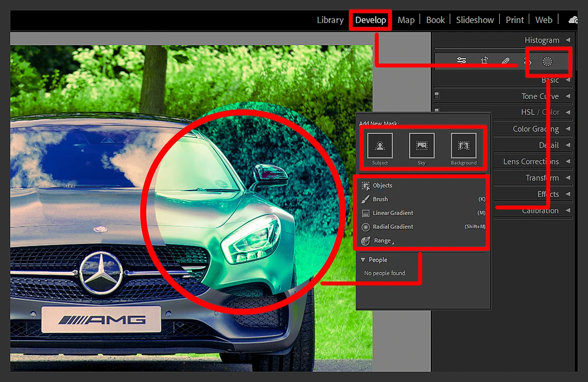The width and height of the screenshot is (588, 382).
Task: Select the Healing bandage tool
Action: (507, 61)
